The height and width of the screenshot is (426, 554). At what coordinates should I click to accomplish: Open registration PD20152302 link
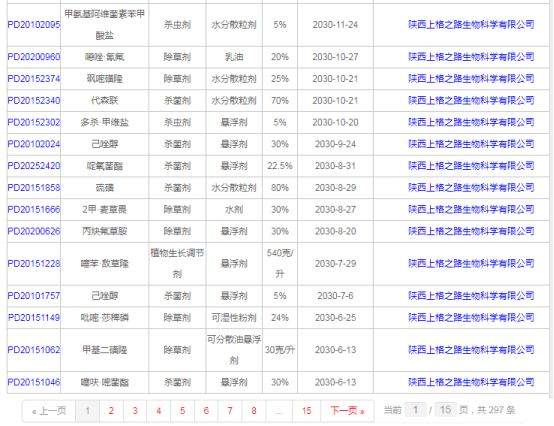(x=34, y=123)
